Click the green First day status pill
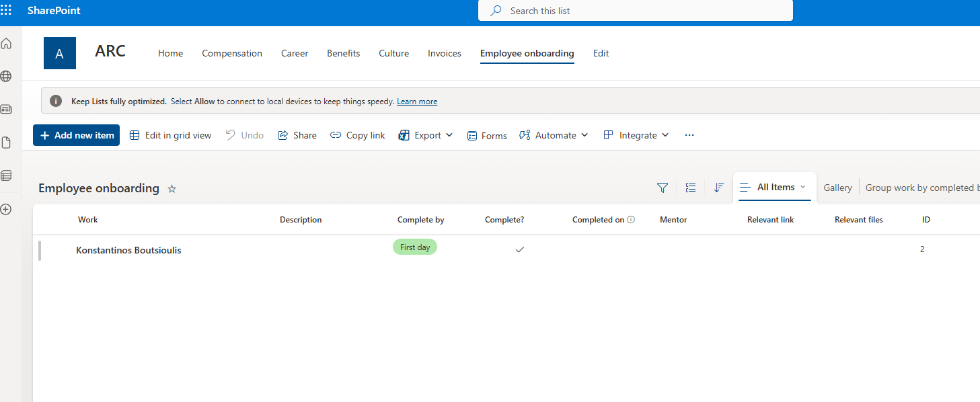Viewport: 980px width, 402px height. tap(414, 247)
